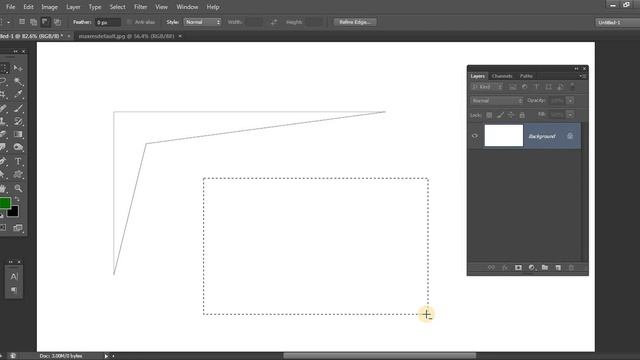Add layer mask icon
This screenshot has height=360, width=640.
518,268
